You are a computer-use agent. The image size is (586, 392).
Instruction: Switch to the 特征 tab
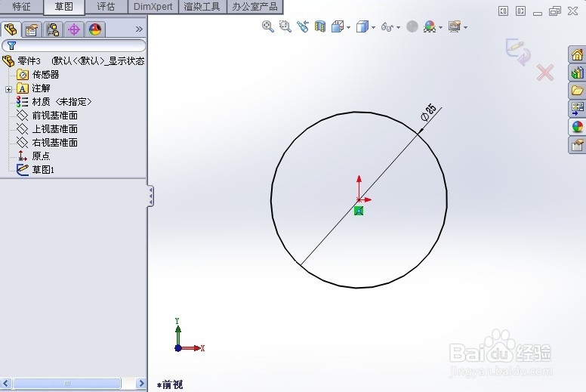click(21, 6)
